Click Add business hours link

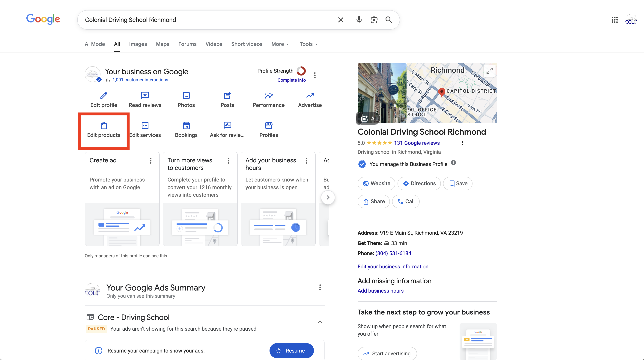click(x=380, y=291)
